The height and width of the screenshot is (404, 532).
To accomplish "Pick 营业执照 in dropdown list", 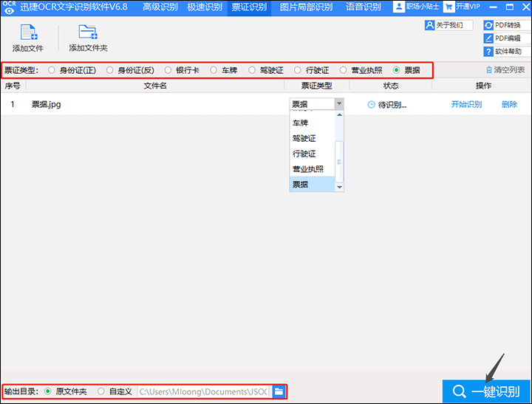I will [x=312, y=169].
